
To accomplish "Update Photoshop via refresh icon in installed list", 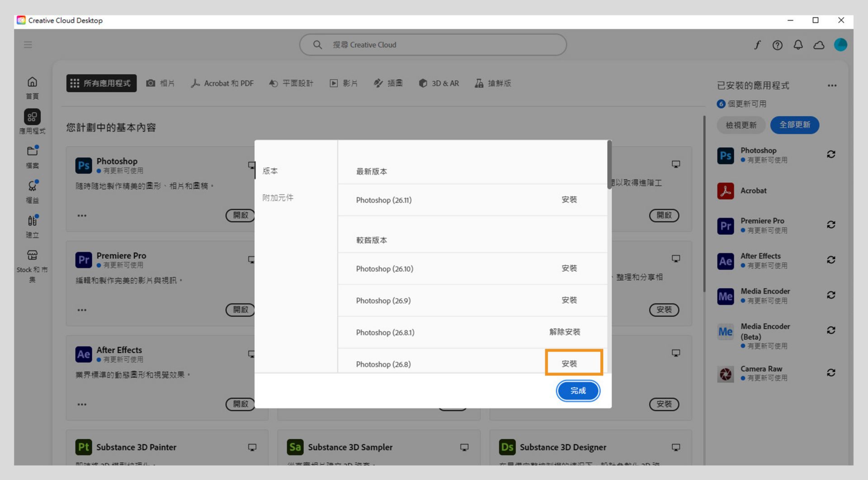I will (x=831, y=154).
